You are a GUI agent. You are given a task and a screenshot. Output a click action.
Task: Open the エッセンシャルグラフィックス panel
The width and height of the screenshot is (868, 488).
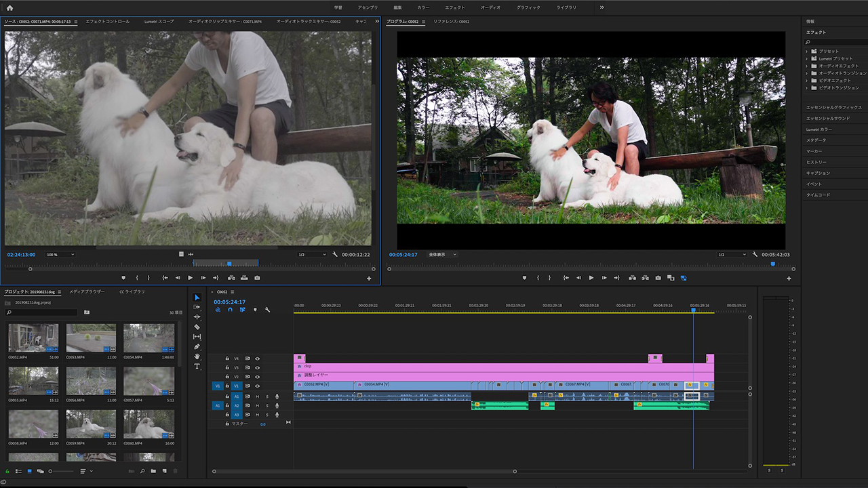[833, 107]
